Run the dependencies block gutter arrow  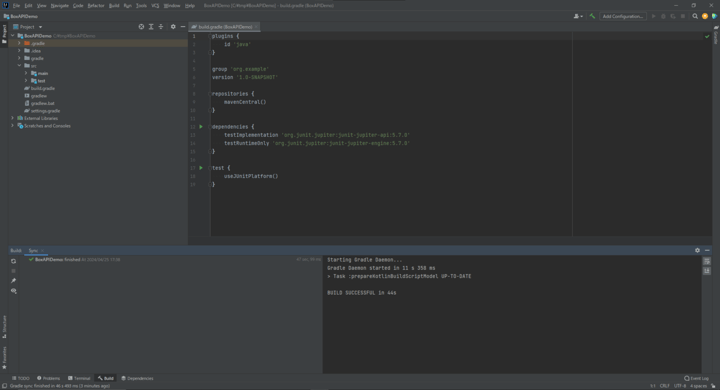click(201, 127)
